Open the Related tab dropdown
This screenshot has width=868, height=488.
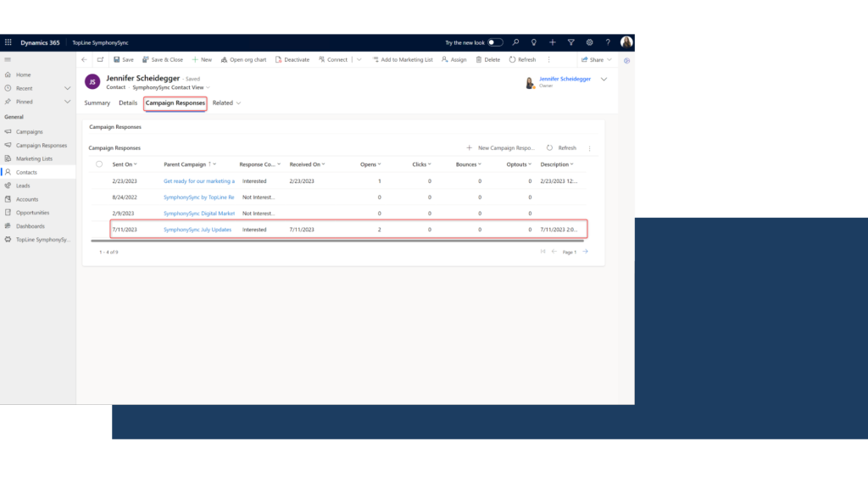(x=226, y=103)
